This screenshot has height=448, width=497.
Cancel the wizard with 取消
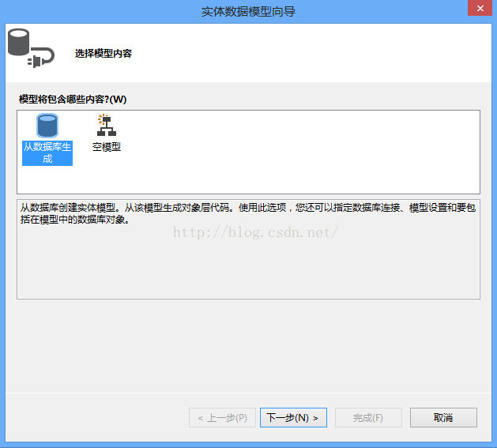point(443,417)
